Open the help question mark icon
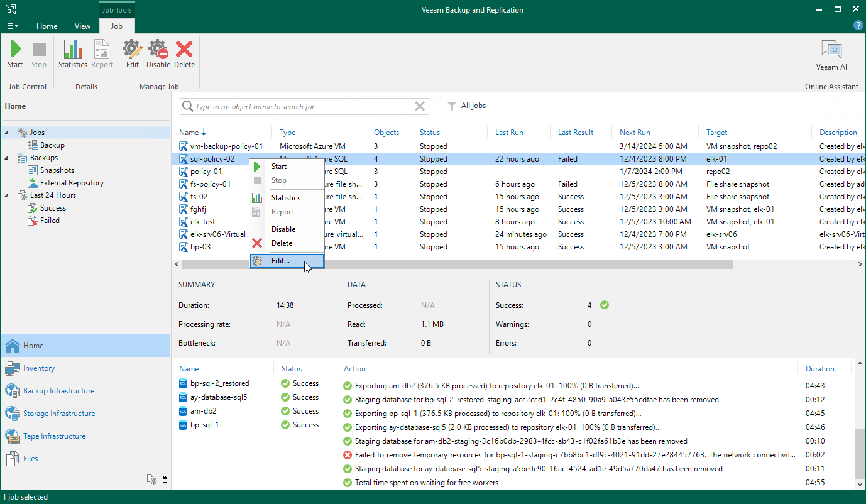Screen dimensions: 866x504 click(858, 26)
